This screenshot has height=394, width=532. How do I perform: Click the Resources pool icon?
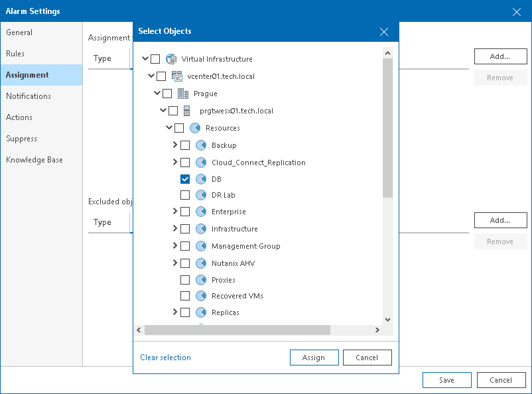[x=195, y=128]
